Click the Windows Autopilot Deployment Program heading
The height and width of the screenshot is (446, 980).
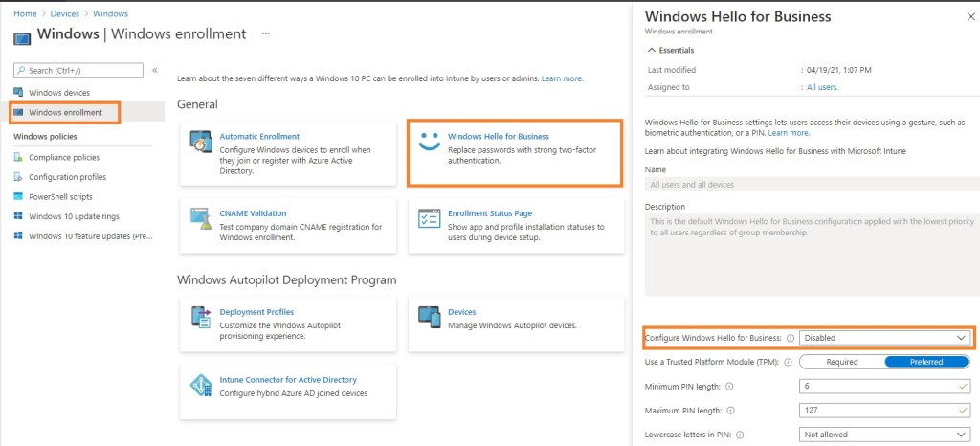pos(287,279)
